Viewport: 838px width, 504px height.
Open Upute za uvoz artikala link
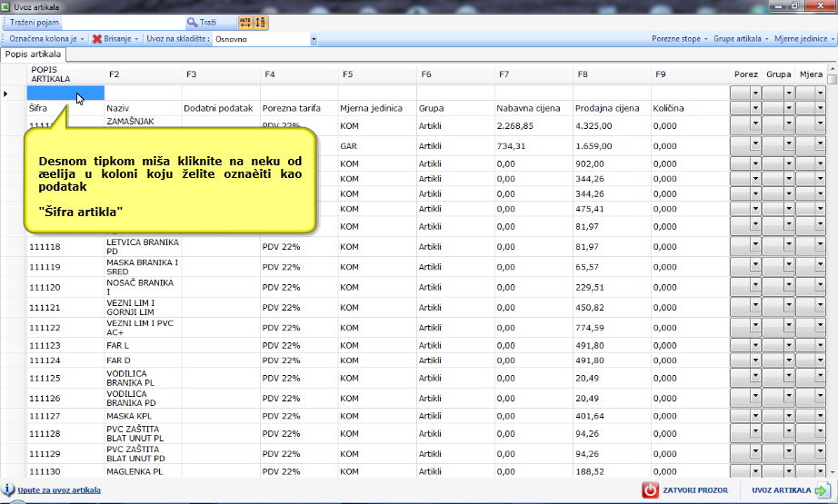click(59, 490)
